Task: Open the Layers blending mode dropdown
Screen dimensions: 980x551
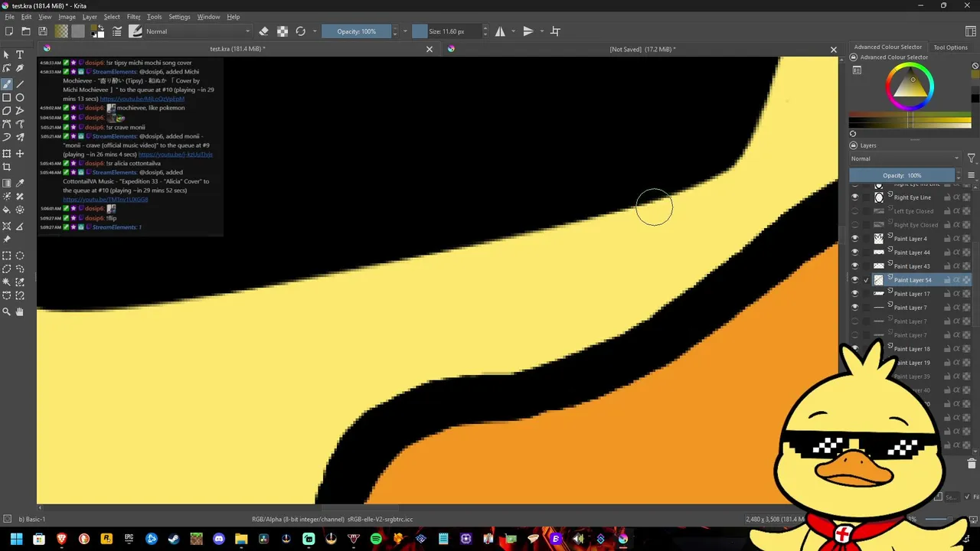Action: (x=905, y=158)
